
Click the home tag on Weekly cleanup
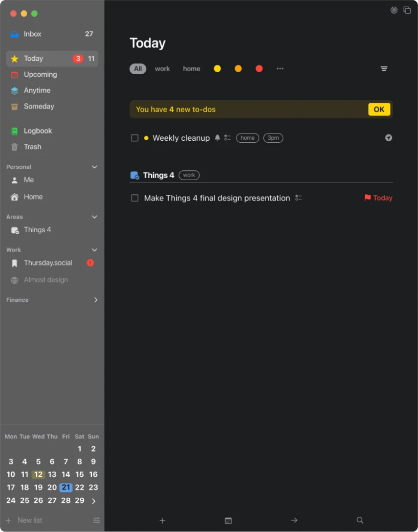tap(247, 138)
